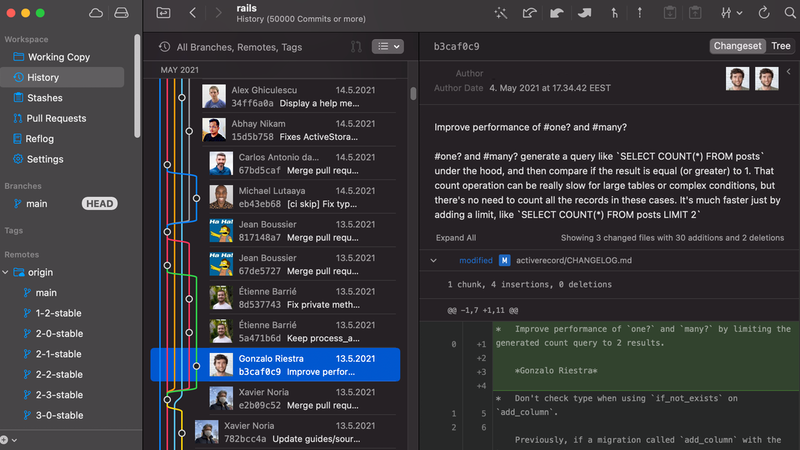Viewport: 800px width, 450px height.
Task: Select commit 67de5727 by Jean Boussier
Action: tap(302, 265)
